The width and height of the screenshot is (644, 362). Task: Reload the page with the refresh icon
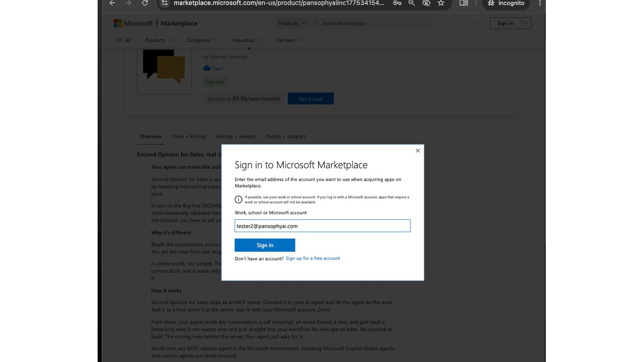pyautogui.click(x=145, y=3)
